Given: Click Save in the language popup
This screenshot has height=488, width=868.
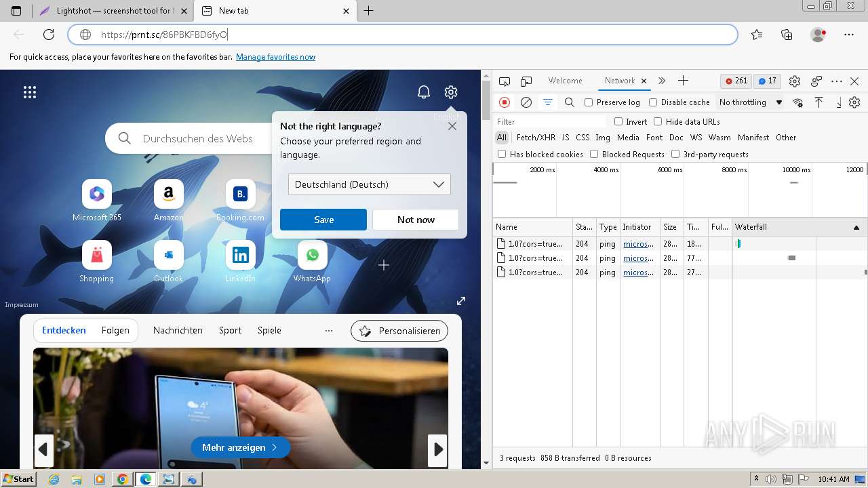Looking at the screenshot, I should click(x=323, y=220).
